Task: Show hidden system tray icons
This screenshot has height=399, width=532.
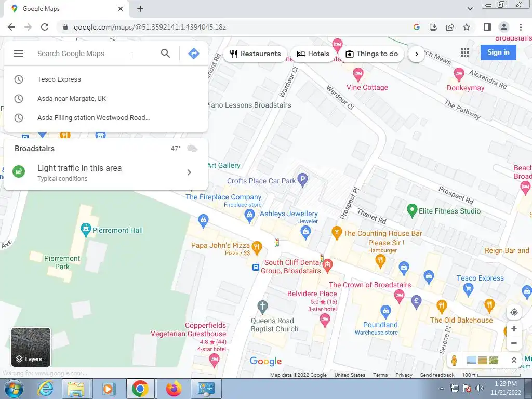Action: click(442, 389)
